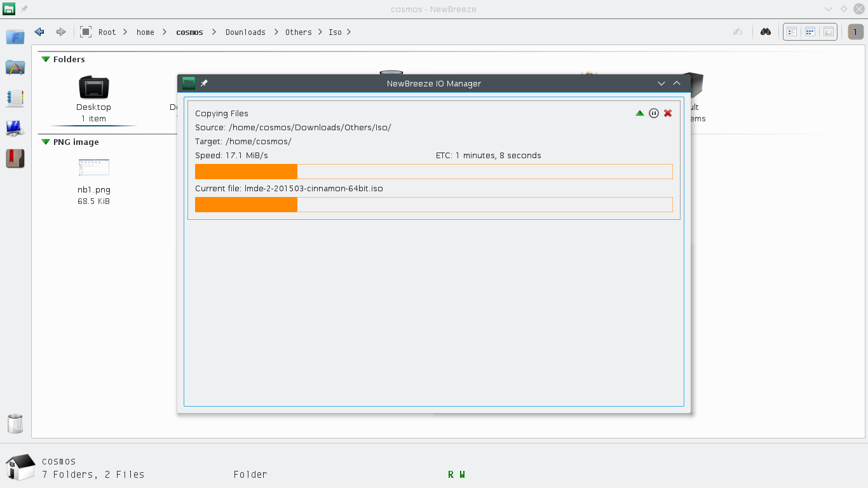Image resolution: width=868 pixels, height=488 pixels.
Task: Click the grayed pencil edit-address icon
Action: [x=738, y=32]
